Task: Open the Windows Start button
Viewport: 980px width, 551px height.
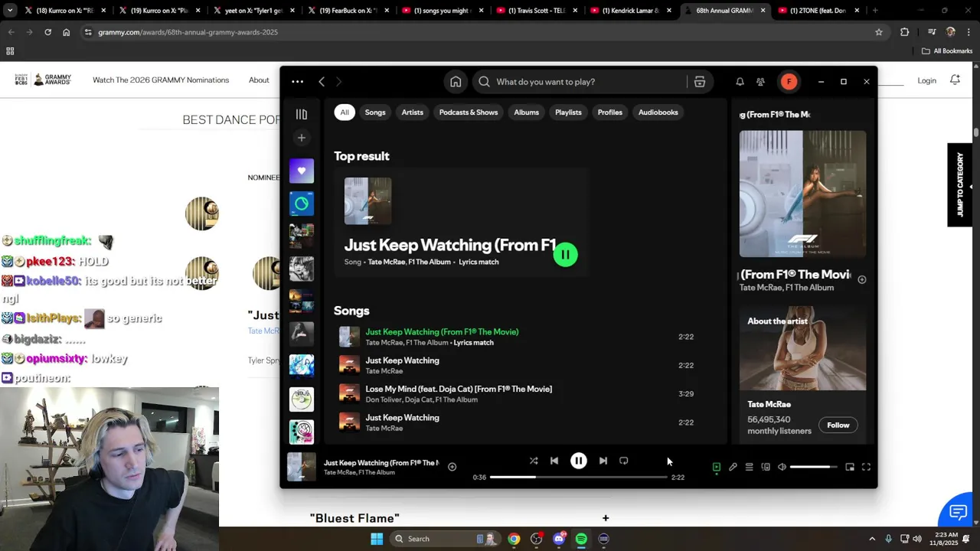Action: pos(377,539)
